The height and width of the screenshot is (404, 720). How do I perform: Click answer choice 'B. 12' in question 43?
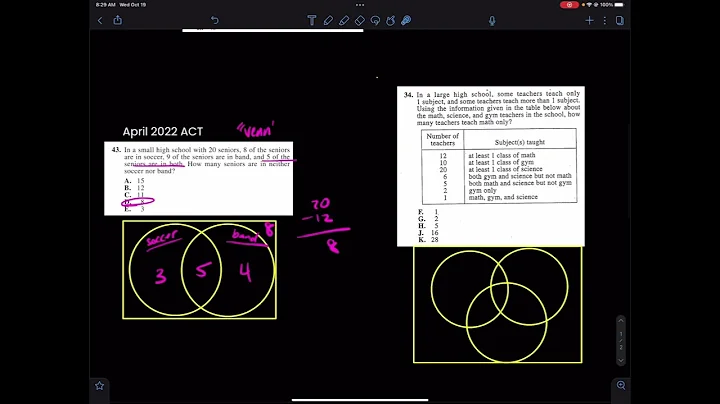coord(134,188)
